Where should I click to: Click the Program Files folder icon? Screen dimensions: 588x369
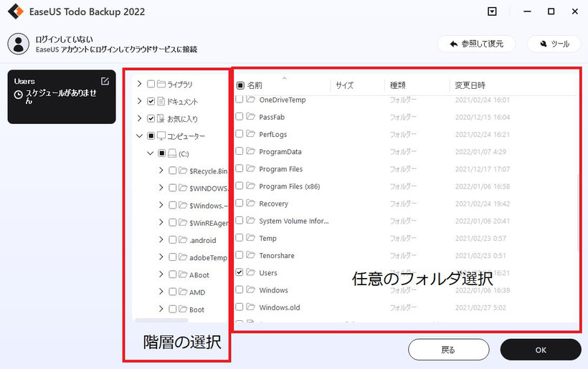tap(250, 168)
